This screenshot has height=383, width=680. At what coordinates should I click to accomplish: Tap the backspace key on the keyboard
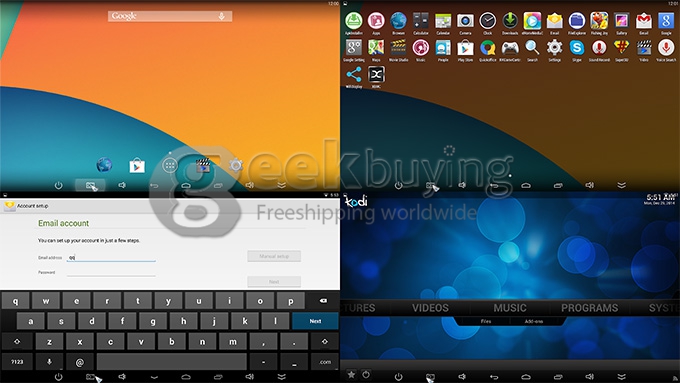point(323,301)
